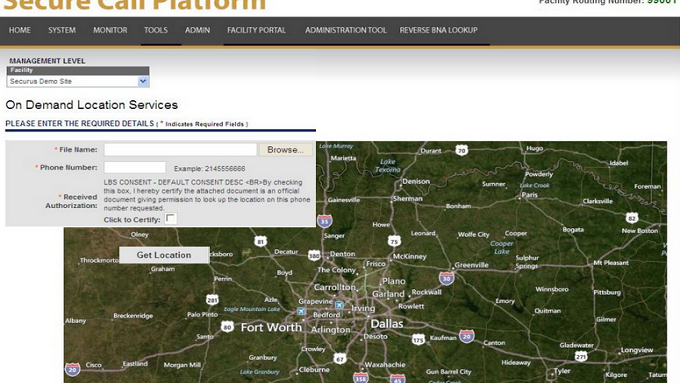Click the Lake Texoma label on map

click(x=388, y=165)
